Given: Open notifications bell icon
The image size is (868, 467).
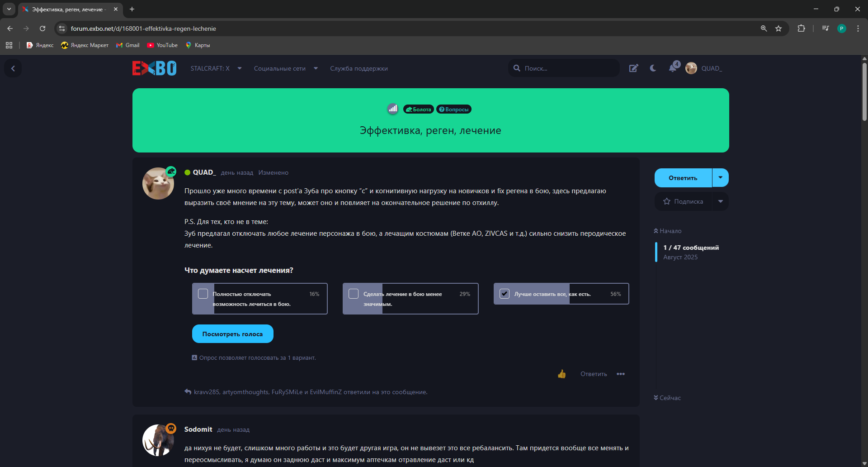Looking at the screenshot, I should 673,68.
